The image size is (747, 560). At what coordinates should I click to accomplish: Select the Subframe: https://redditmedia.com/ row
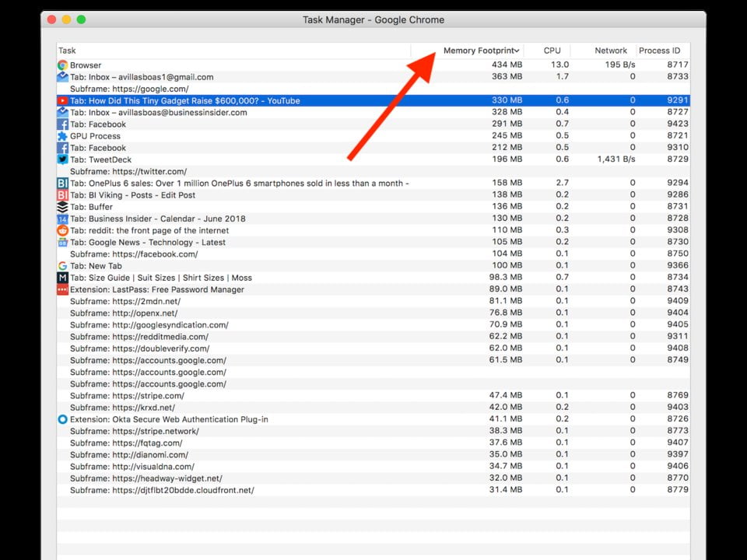[x=373, y=337]
